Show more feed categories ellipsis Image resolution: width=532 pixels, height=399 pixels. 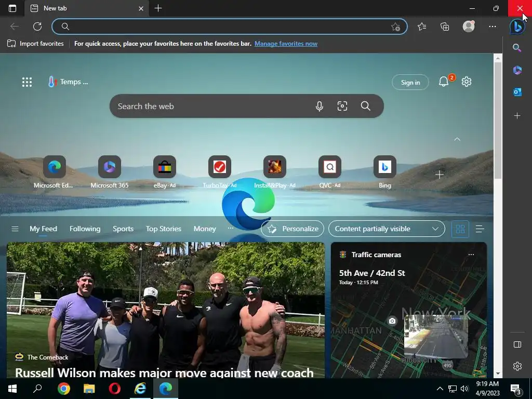230,228
